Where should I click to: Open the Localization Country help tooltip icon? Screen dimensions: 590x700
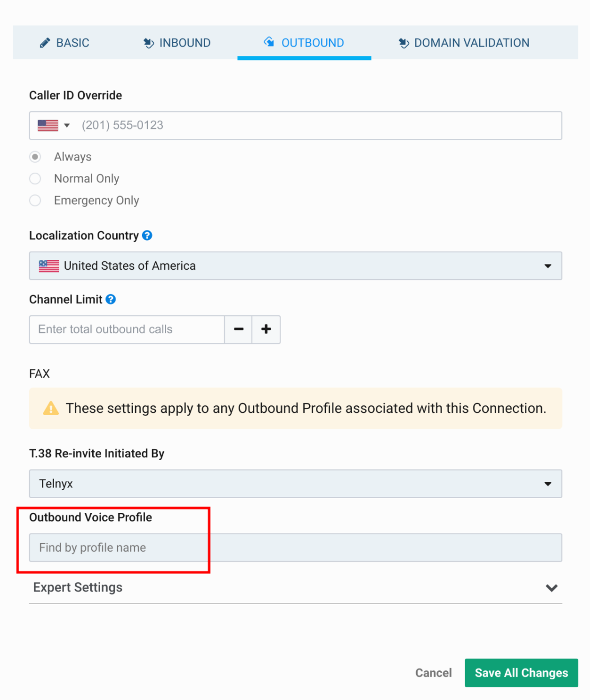tap(147, 235)
